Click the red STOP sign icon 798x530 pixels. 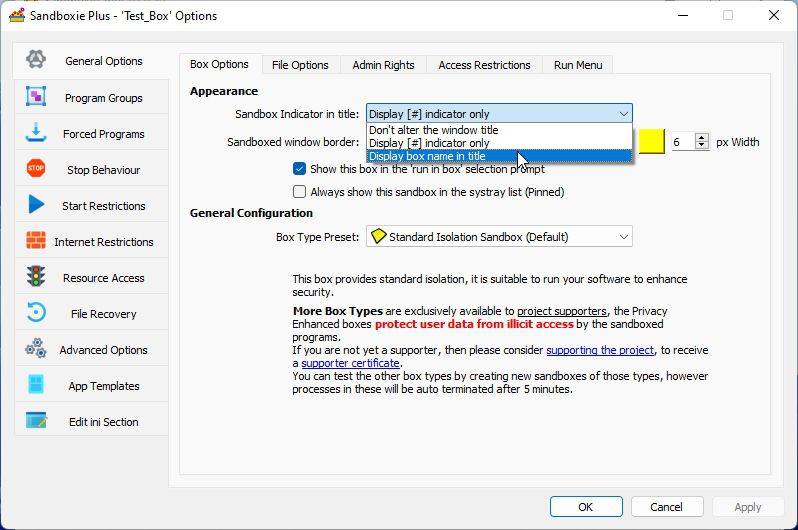point(36,168)
